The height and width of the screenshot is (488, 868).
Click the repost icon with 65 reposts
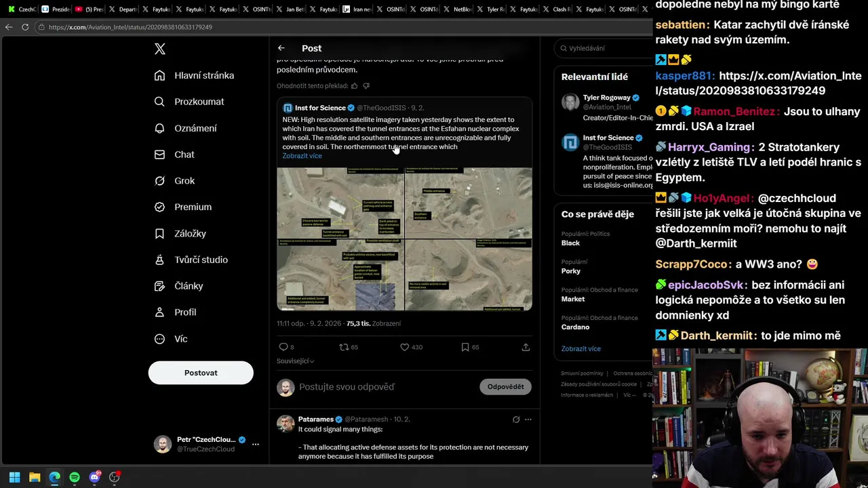click(x=344, y=347)
